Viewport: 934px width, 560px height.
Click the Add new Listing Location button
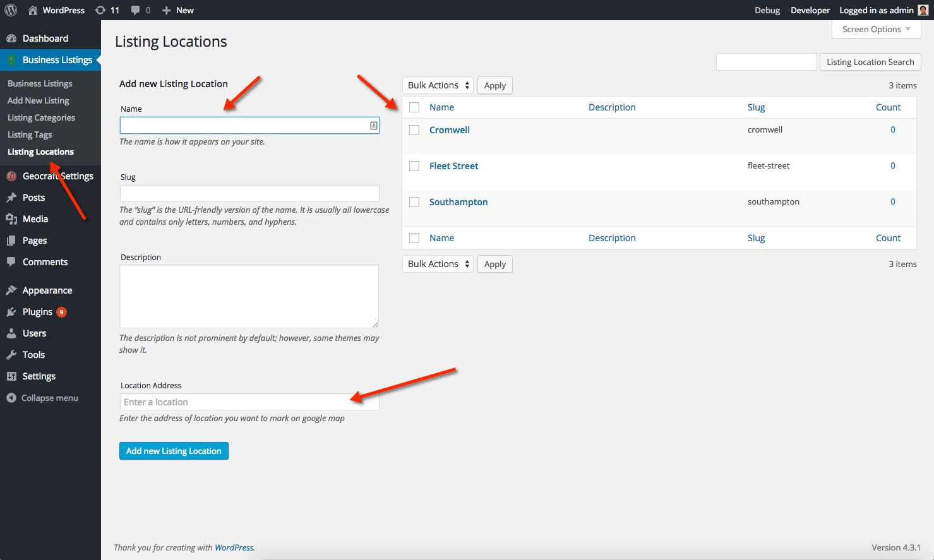point(174,451)
